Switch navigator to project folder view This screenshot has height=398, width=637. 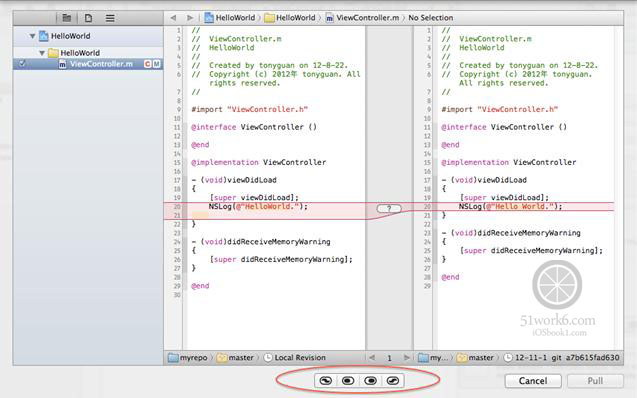67,18
